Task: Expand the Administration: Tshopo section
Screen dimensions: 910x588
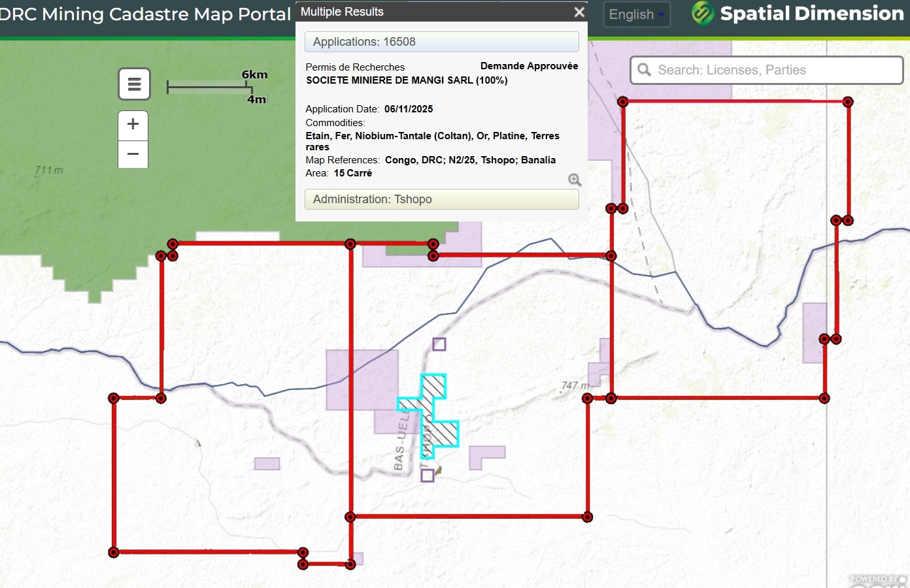Action: click(x=441, y=199)
